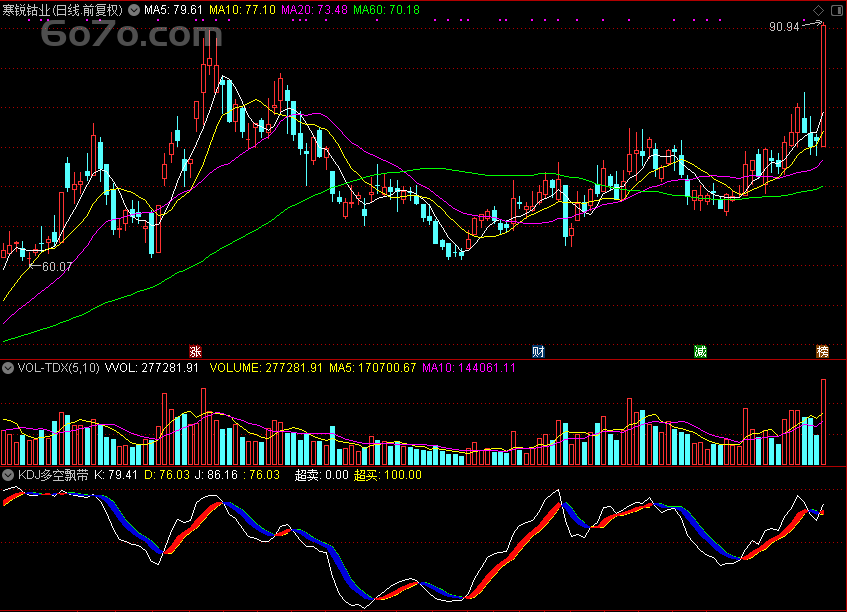This screenshot has width=847, height=612.
Task: Select the MA10: 77.10 label
Action: pos(243,10)
